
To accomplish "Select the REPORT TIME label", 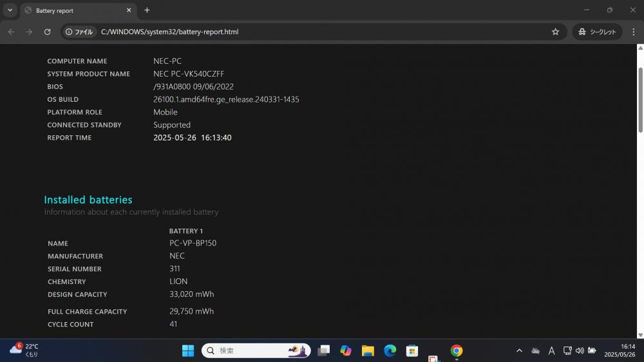I will [69, 138].
